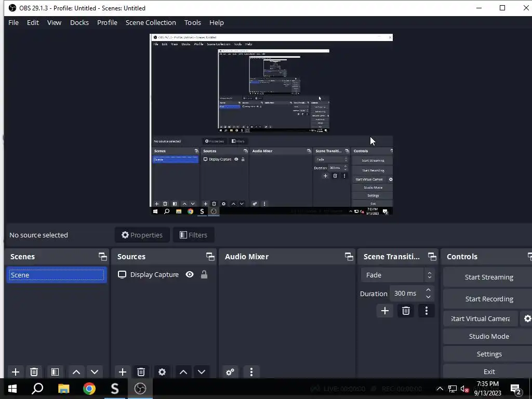Click Start Streaming button
Viewport: 532px width, 399px height.
(488, 277)
